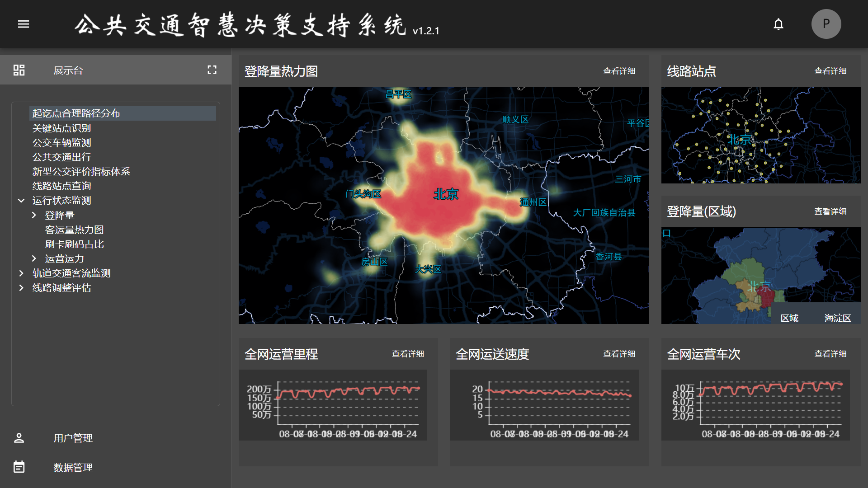View details of 登降量(区域) panel
Screen dimensions: 868x488
point(830,211)
